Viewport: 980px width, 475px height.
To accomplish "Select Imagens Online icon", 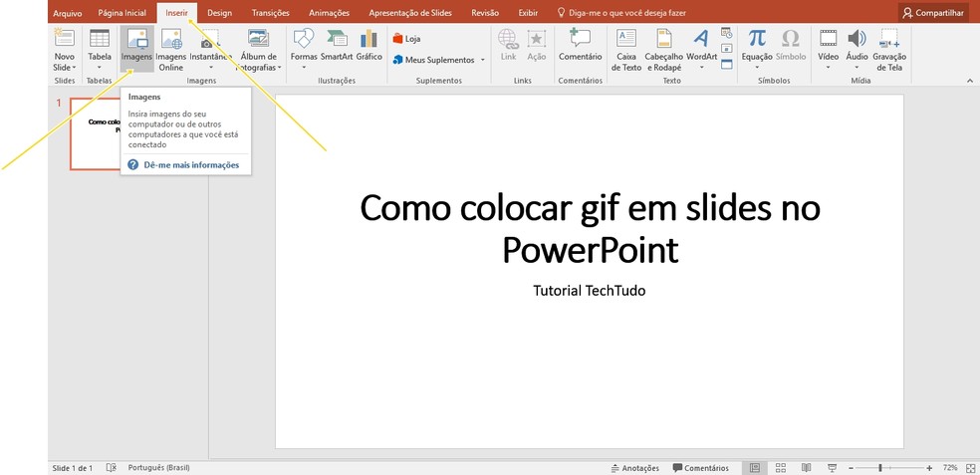I will 171,38.
